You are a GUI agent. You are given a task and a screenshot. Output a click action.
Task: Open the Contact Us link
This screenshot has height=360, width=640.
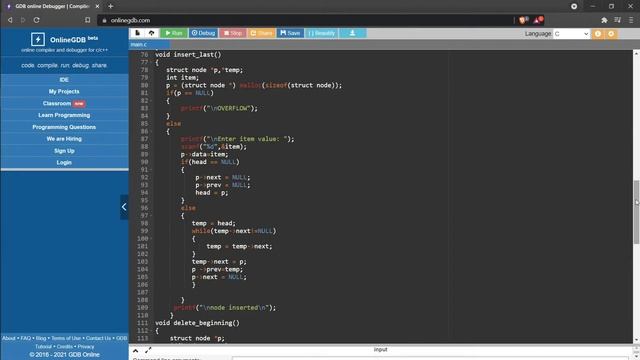tap(98, 338)
